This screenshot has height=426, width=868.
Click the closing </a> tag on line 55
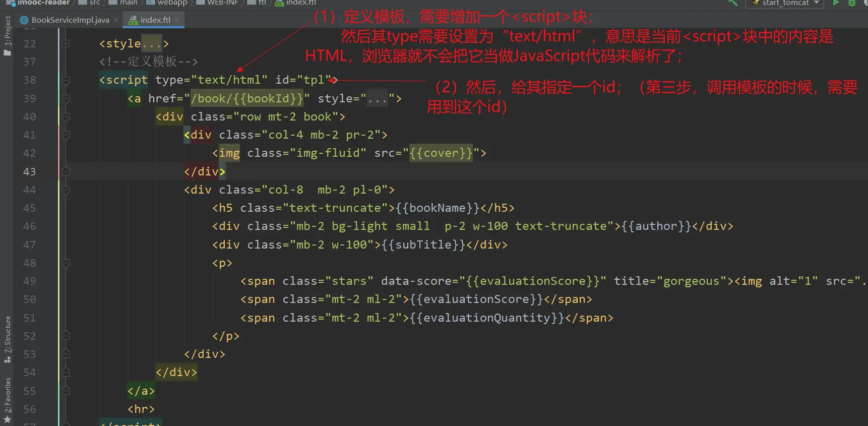[141, 391]
